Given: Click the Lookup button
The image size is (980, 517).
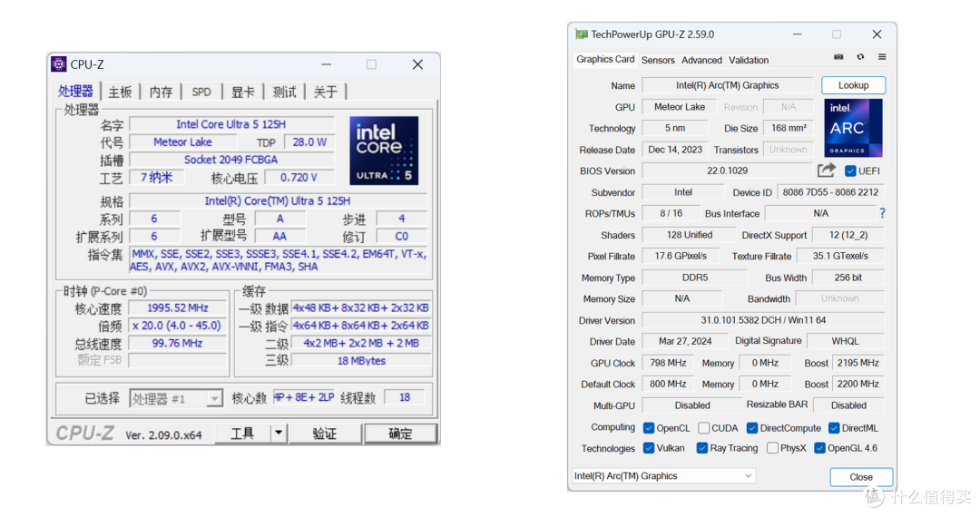Looking at the screenshot, I should pyautogui.click(x=853, y=85).
